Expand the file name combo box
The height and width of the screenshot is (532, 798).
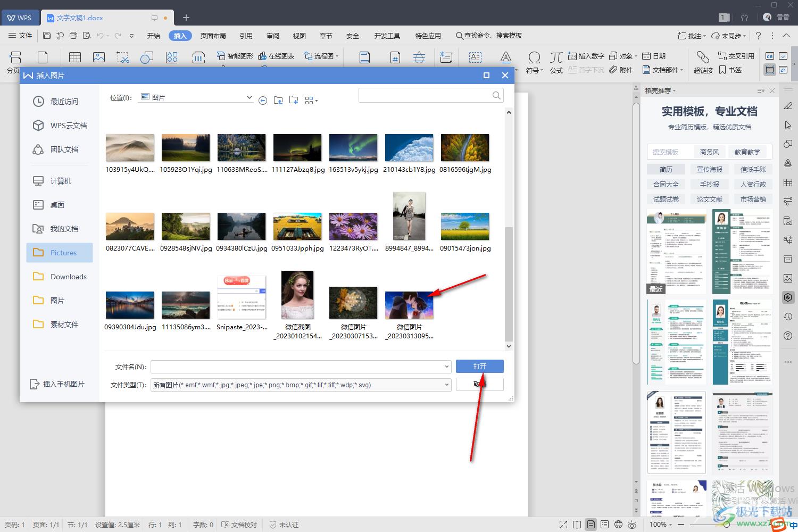point(447,367)
